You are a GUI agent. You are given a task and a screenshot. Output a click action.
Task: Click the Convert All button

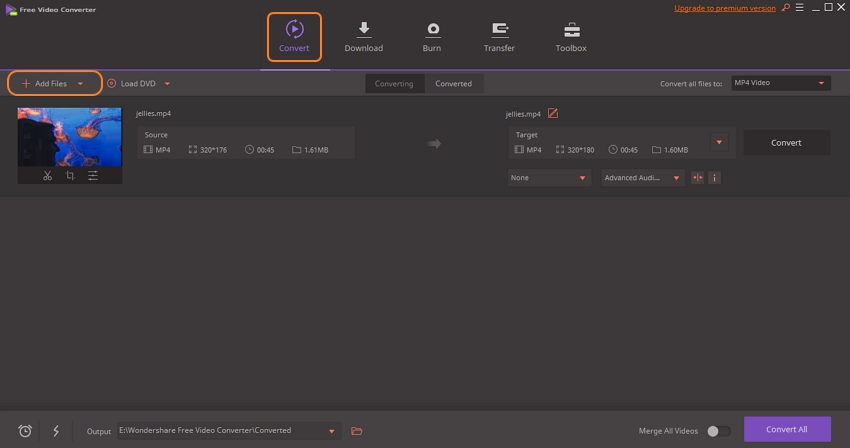coord(787,430)
